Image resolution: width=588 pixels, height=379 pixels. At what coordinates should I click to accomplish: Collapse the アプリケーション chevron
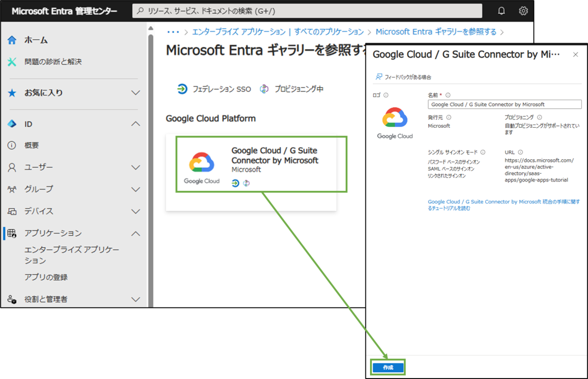(136, 233)
